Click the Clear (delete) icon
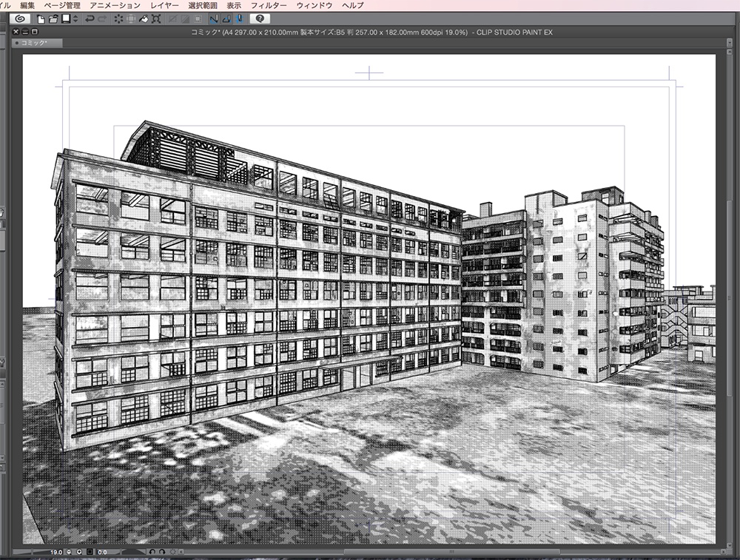740x560 pixels. click(118, 19)
